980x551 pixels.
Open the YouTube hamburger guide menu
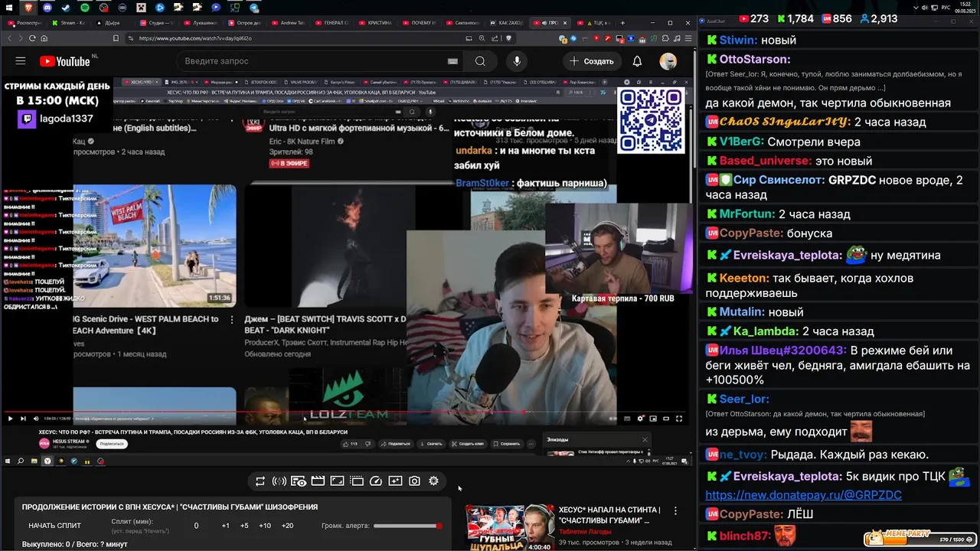[x=21, y=61]
